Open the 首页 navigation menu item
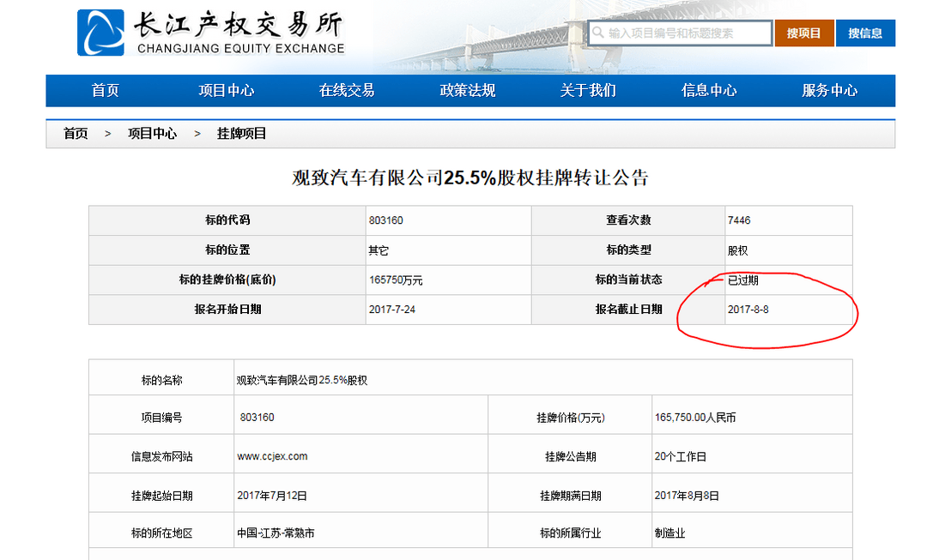This screenshot has width=927, height=560. pos(106,90)
